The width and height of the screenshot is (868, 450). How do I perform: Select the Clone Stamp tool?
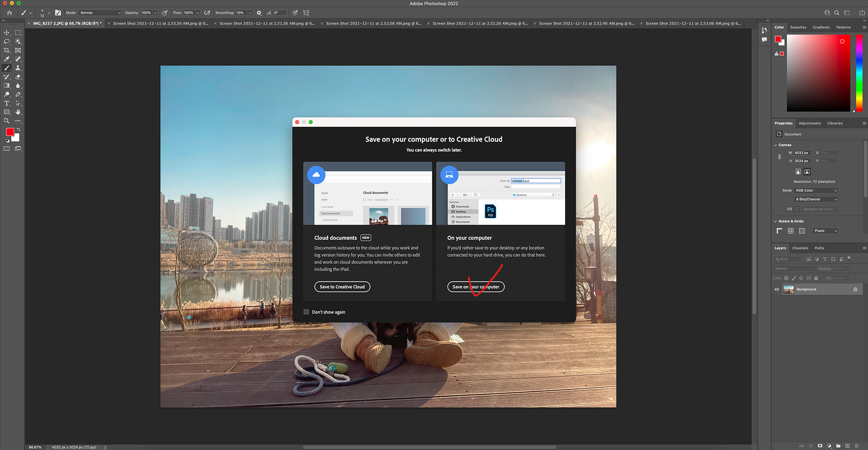tap(18, 68)
